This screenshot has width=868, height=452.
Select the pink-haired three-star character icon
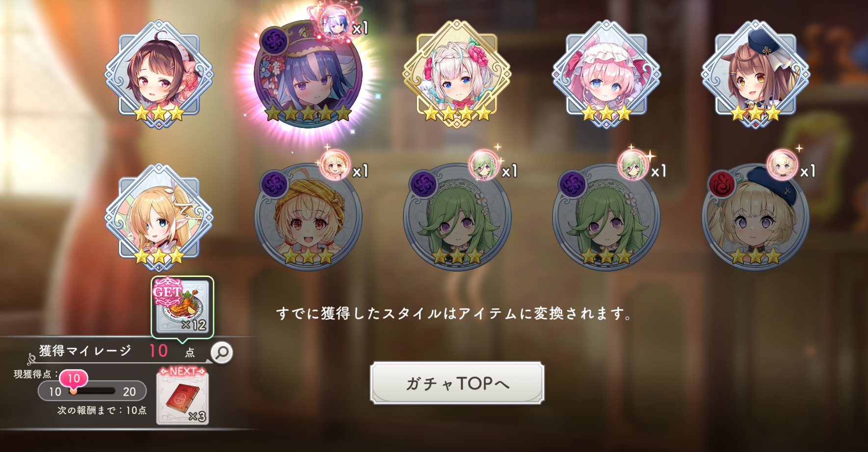click(606, 74)
